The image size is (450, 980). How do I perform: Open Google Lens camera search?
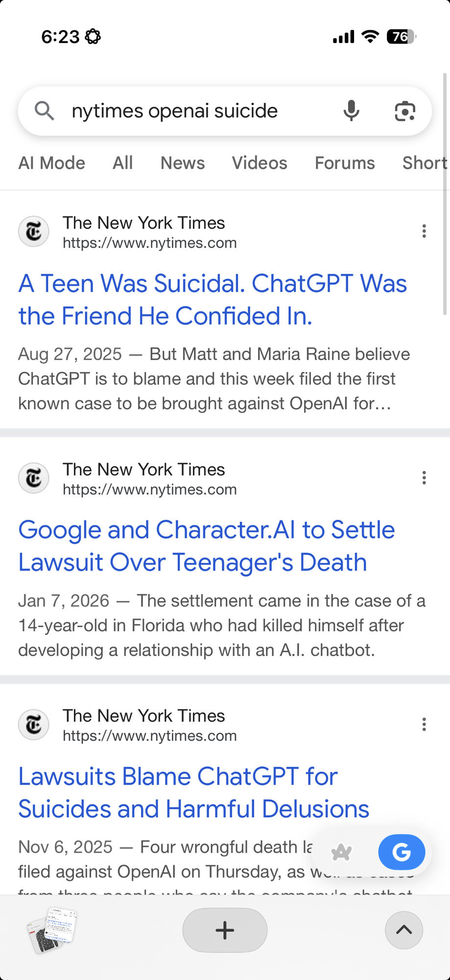tap(405, 111)
